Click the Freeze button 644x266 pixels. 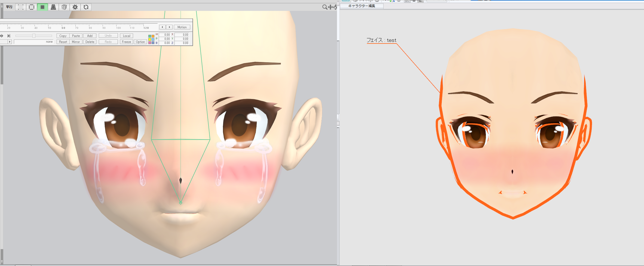(x=127, y=42)
